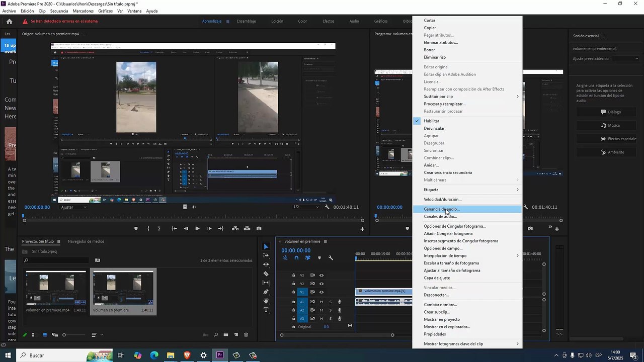
Task: Click Export Frame camera in Source monitor
Action: pos(259,229)
